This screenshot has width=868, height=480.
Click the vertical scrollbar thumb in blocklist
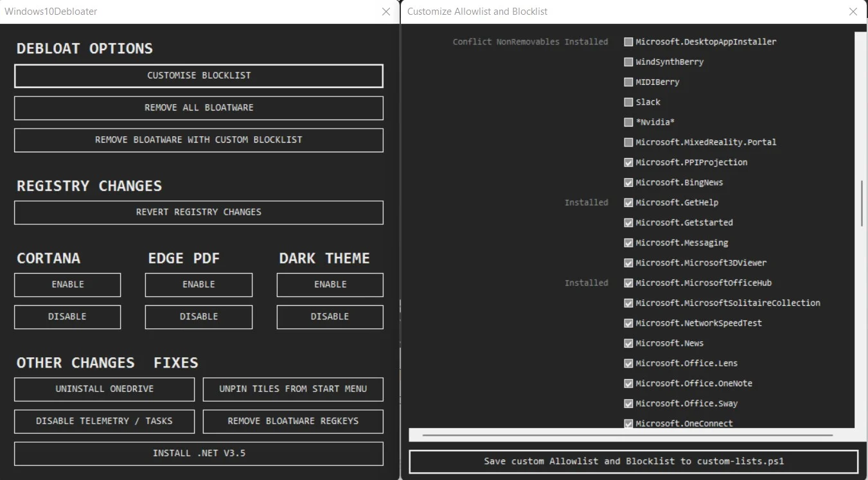tap(862, 204)
